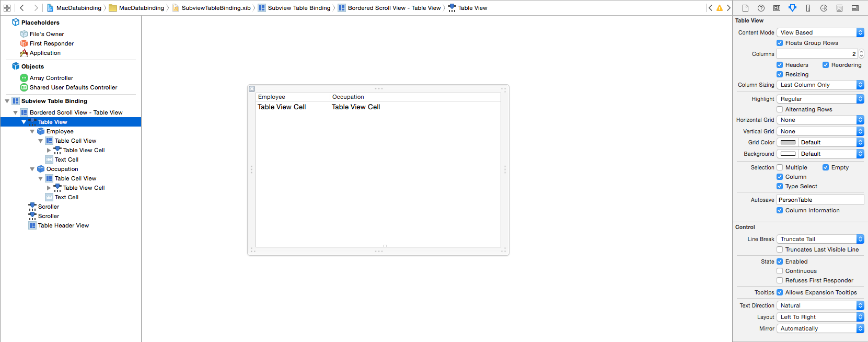Toggle the Reordering checkbox
Image resolution: width=868 pixels, height=342 pixels.
click(826, 65)
